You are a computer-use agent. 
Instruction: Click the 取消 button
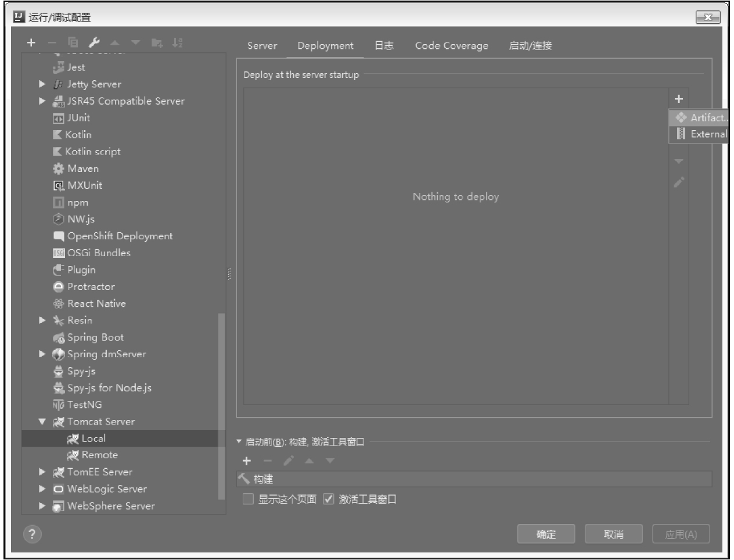pyautogui.click(x=613, y=534)
